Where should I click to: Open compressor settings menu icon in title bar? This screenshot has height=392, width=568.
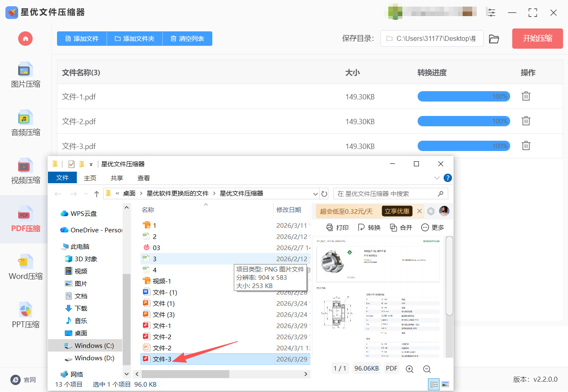[492, 12]
